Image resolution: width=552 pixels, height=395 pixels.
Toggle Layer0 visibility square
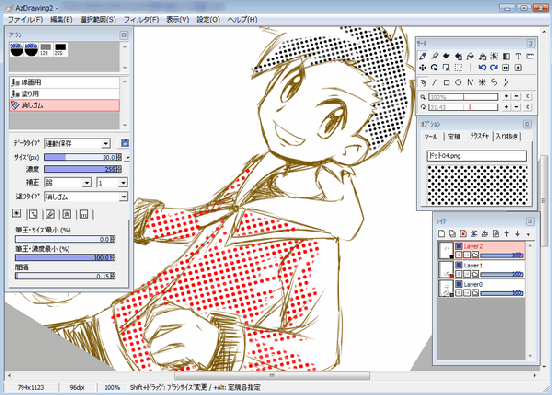tap(459, 284)
